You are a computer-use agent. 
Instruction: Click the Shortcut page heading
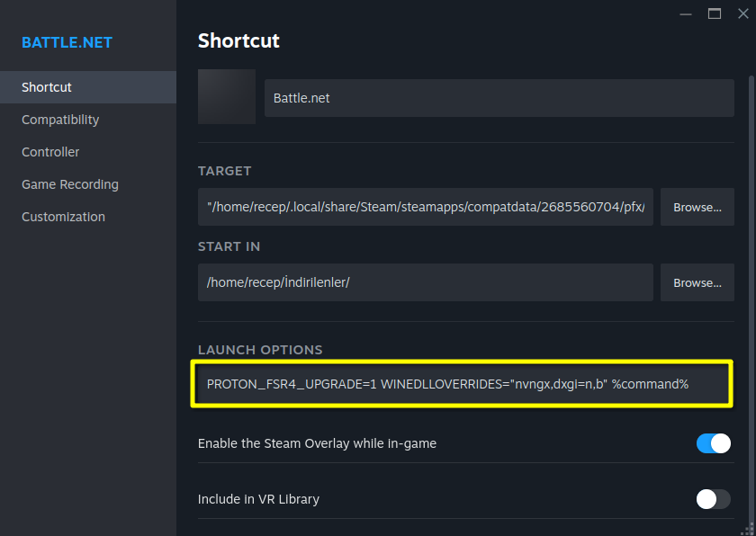point(238,41)
